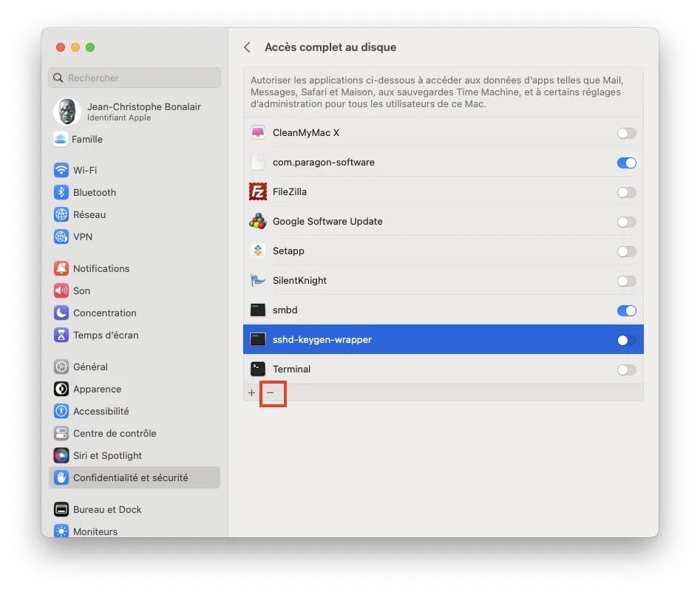The width and height of the screenshot is (700, 592).
Task: Click the CleanMyMac X app icon
Action: (258, 133)
